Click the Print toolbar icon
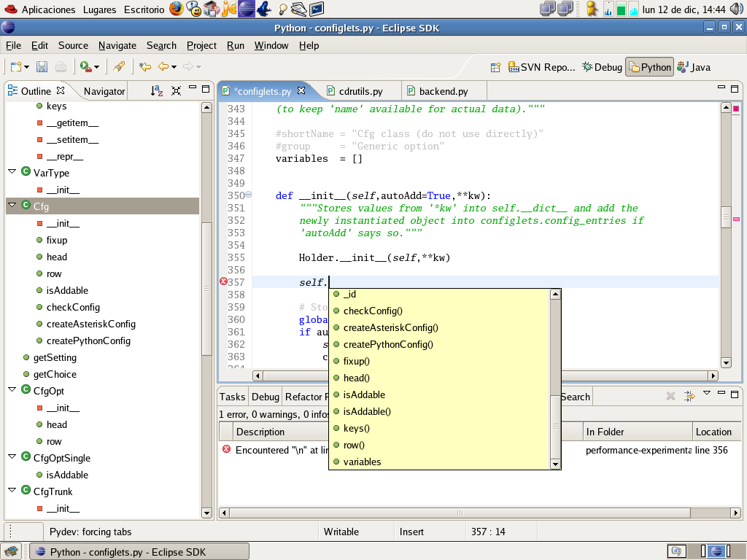 (61, 66)
